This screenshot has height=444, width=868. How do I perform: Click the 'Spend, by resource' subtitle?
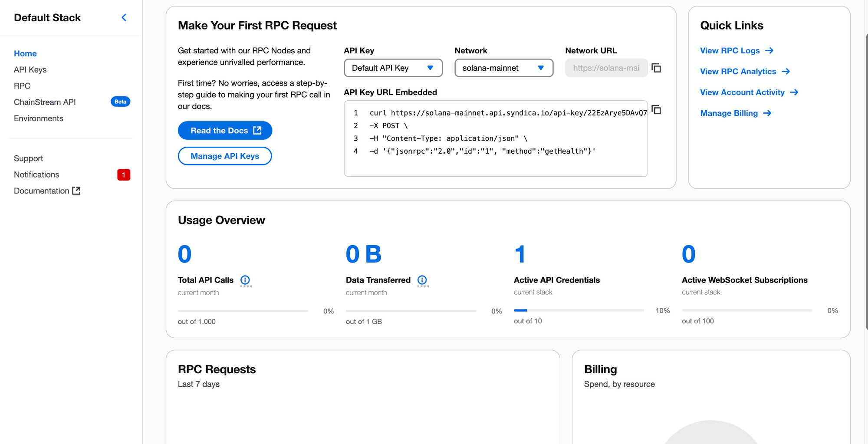click(x=619, y=384)
